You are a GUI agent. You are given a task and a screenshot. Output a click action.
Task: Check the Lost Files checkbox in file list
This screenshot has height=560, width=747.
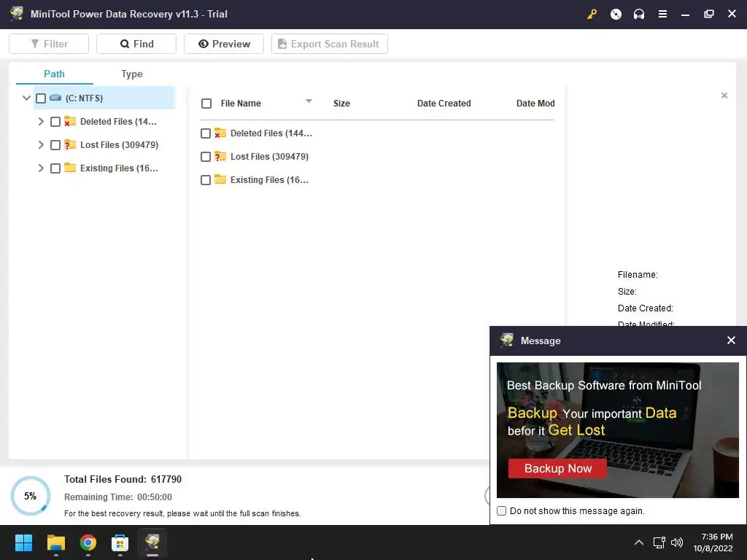(205, 157)
